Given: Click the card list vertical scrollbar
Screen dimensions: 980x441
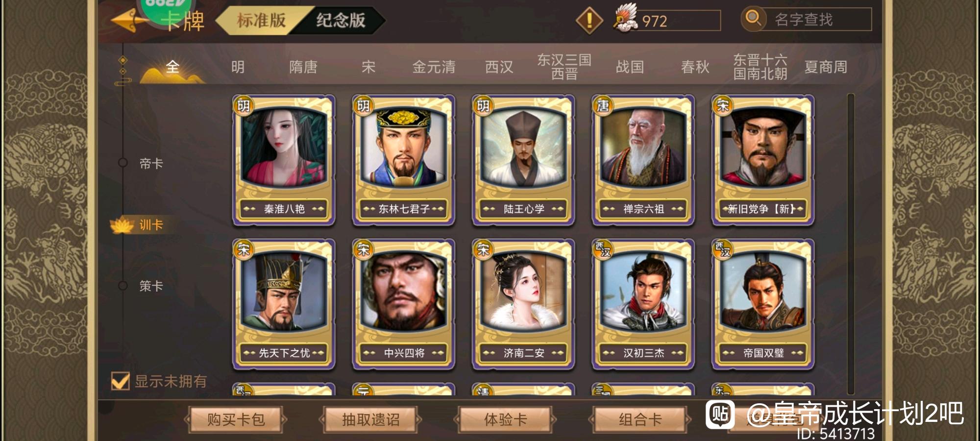Looking at the screenshot, I should point(851,244).
